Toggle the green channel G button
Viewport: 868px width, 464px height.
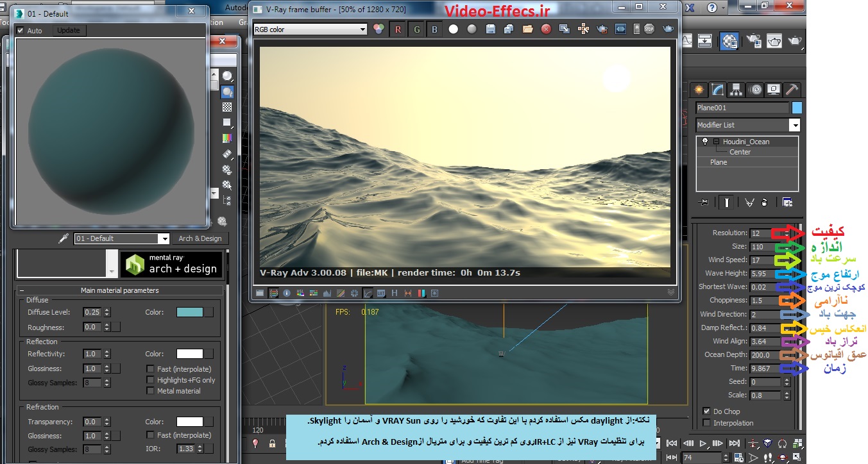(416, 29)
